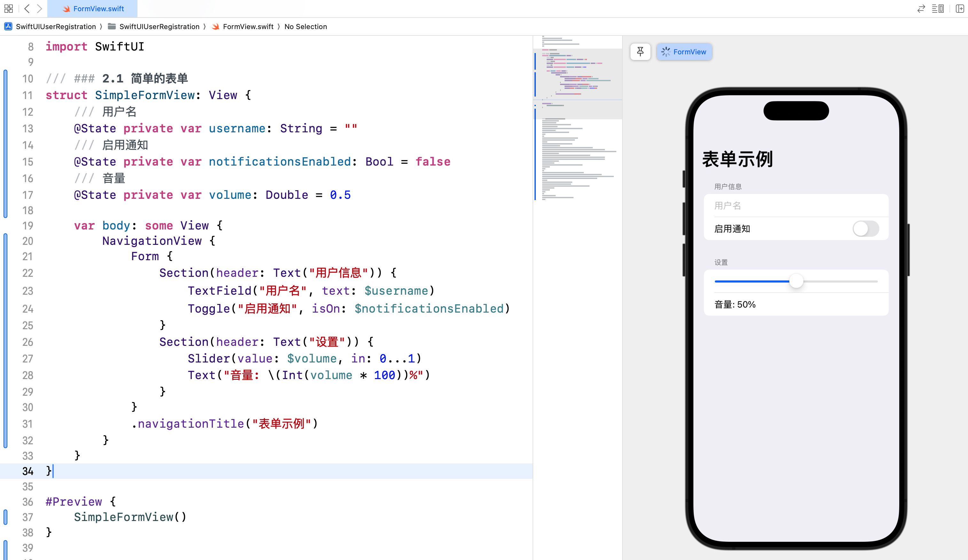
Task: Click the code review swap arrows icon
Action: [921, 8]
